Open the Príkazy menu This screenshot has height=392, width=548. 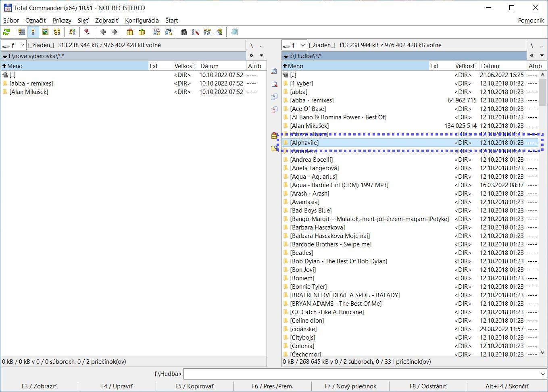tap(62, 20)
